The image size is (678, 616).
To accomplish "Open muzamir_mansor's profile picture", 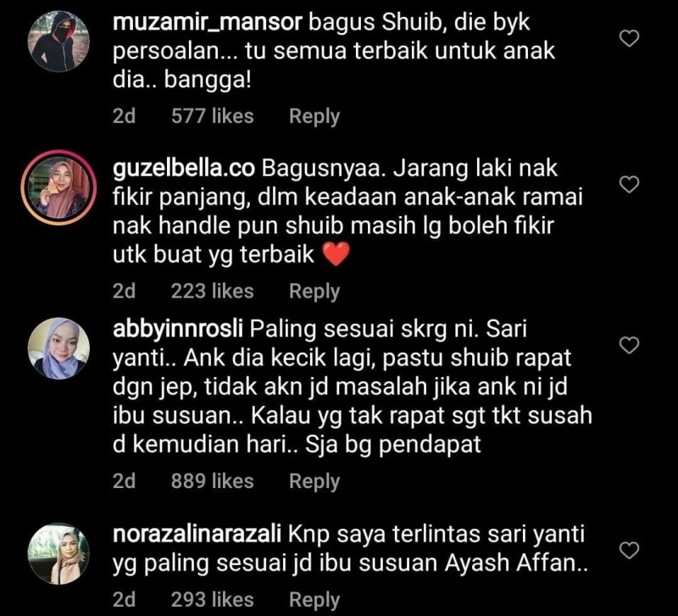I will (58, 42).
